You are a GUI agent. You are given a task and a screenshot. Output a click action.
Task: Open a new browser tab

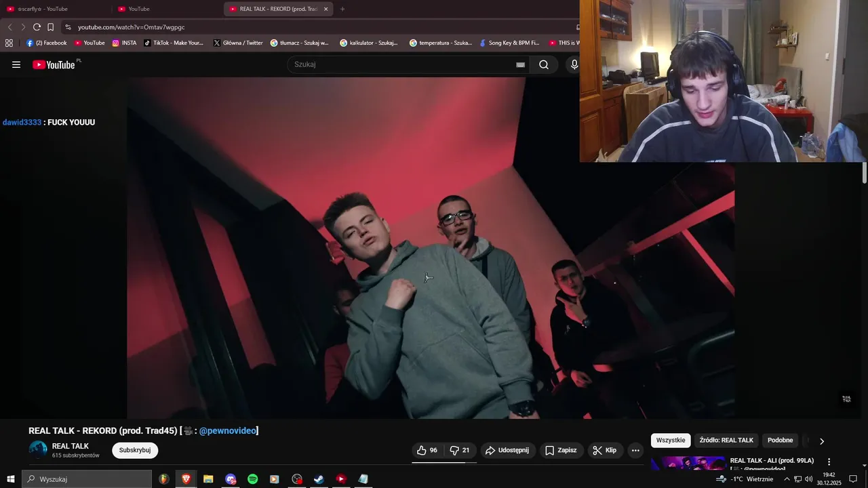342,9
